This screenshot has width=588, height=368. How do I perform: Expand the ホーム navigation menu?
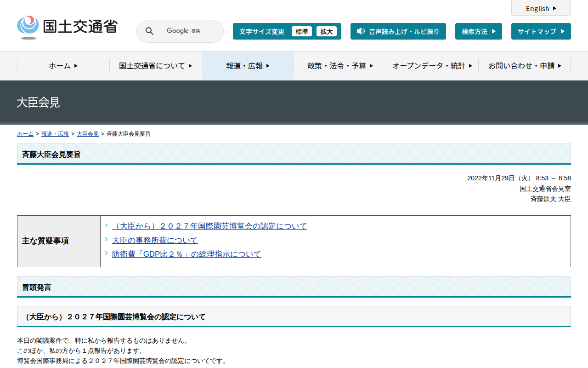(x=63, y=66)
